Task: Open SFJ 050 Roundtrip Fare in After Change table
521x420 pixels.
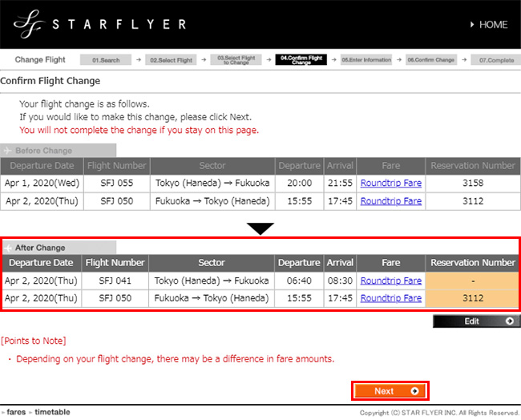Action: (x=390, y=298)
